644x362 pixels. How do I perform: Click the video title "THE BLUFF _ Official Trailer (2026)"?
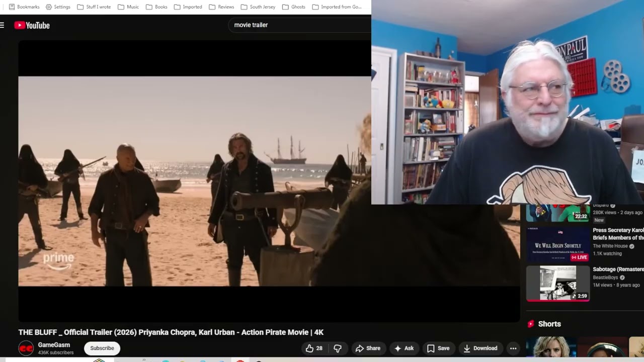pos(171,332)
